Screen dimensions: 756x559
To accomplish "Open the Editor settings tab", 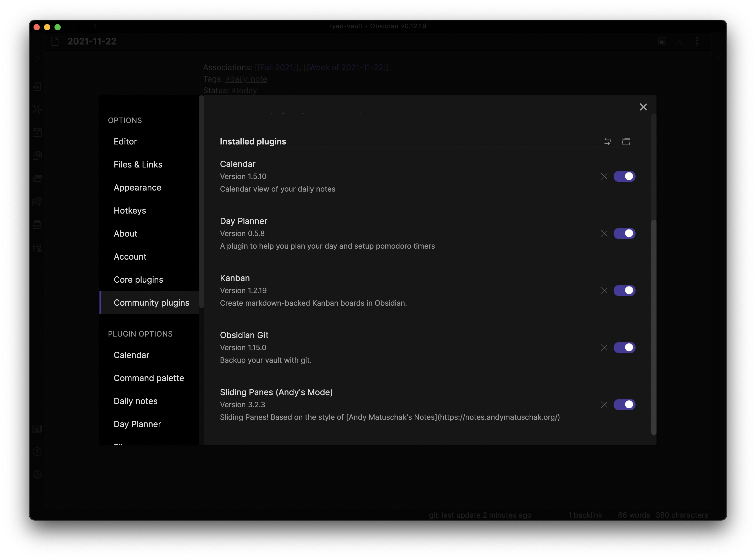I will [125, 141].
